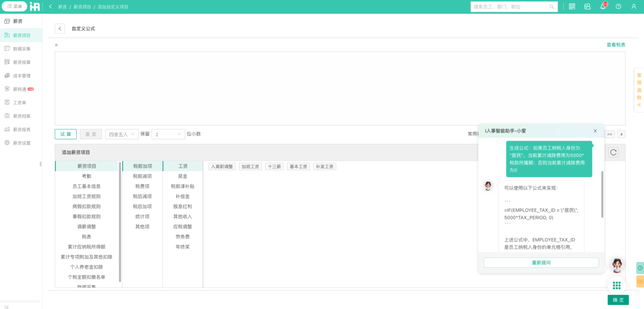
Task: Open the 薪资项目 breadcrumb link
Action: tap(82, 6)
